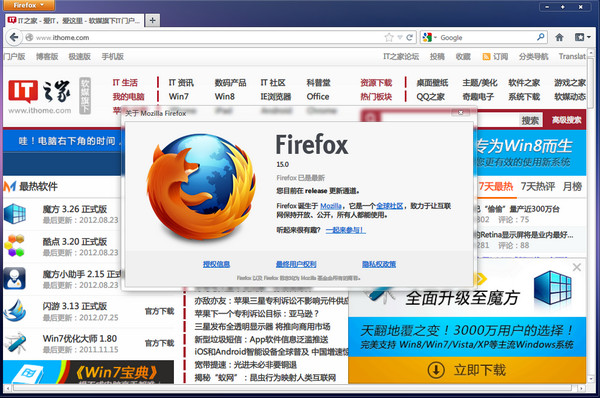600x398 pixels.
Task: Open the orange Firefox menu button
Action: 28,5
